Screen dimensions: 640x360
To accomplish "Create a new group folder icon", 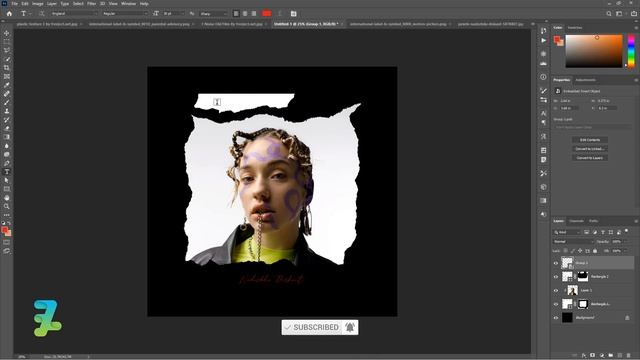I will (x=611, y=356).
